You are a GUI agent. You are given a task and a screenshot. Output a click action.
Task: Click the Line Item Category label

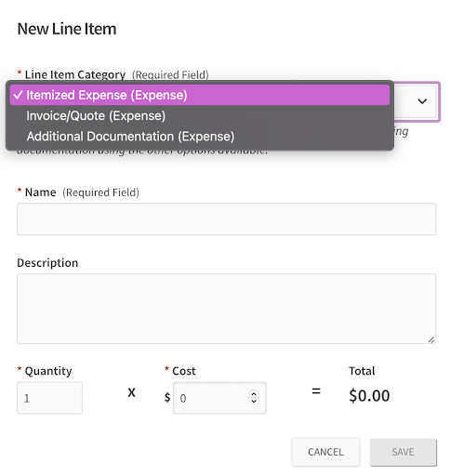coord(75,74)
